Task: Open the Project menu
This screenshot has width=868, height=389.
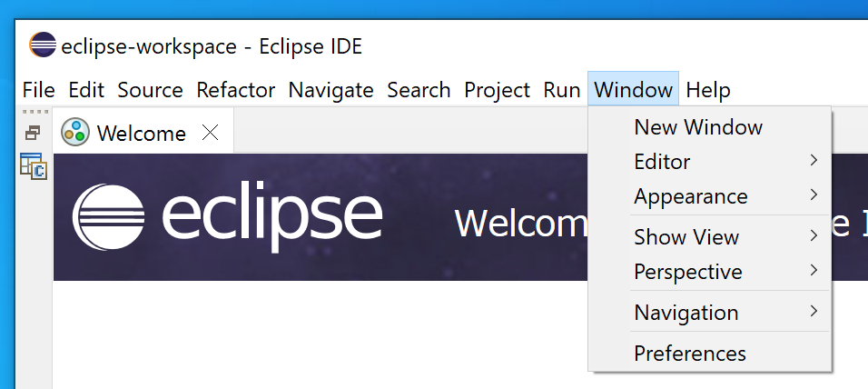Action: click(x=498, y=90)
